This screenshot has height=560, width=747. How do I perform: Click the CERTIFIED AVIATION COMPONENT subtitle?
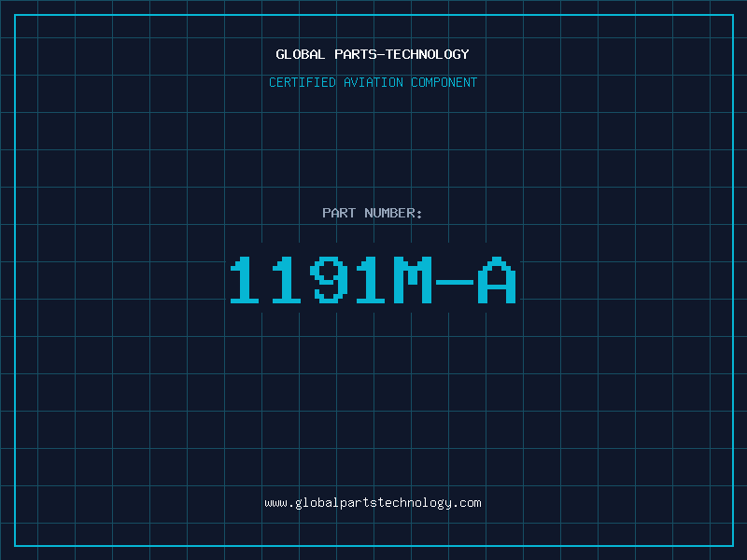click(373, 82)
